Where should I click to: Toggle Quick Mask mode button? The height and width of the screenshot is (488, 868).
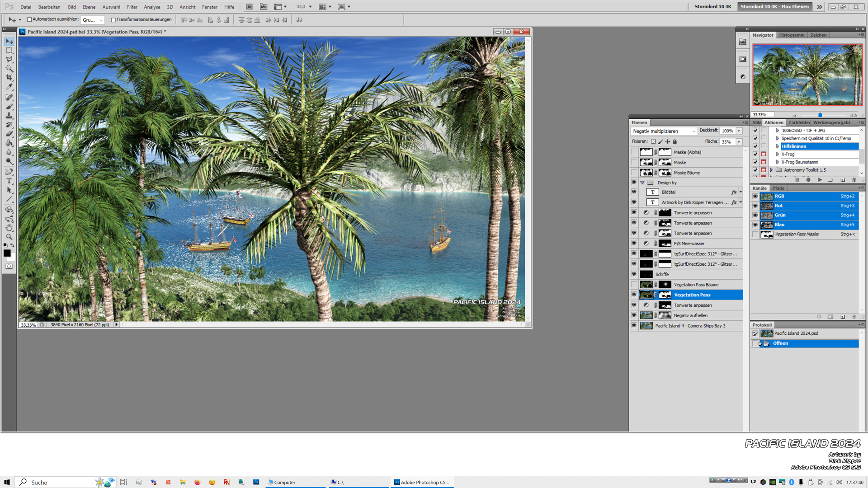tap(9, 267)
